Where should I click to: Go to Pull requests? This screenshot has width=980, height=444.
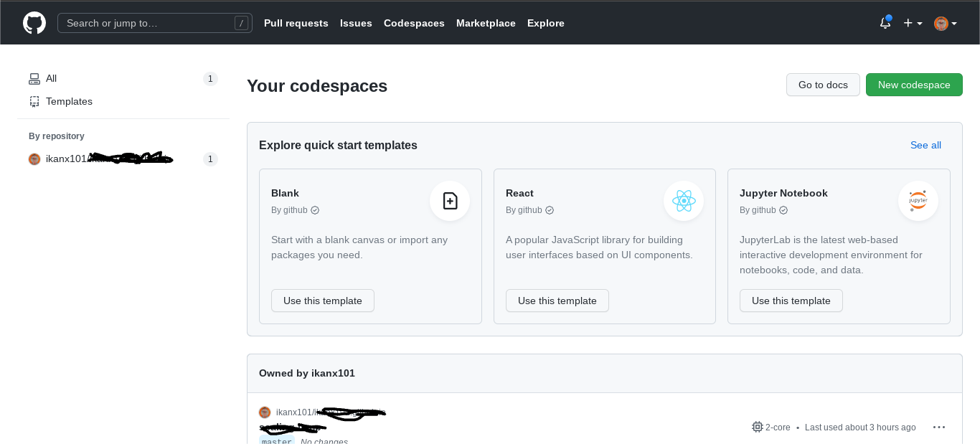pos(296,23)
